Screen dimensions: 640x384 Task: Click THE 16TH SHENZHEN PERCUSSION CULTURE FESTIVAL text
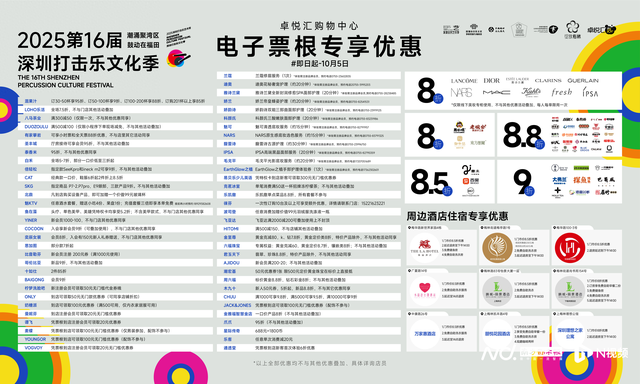(x=65, y=81)
